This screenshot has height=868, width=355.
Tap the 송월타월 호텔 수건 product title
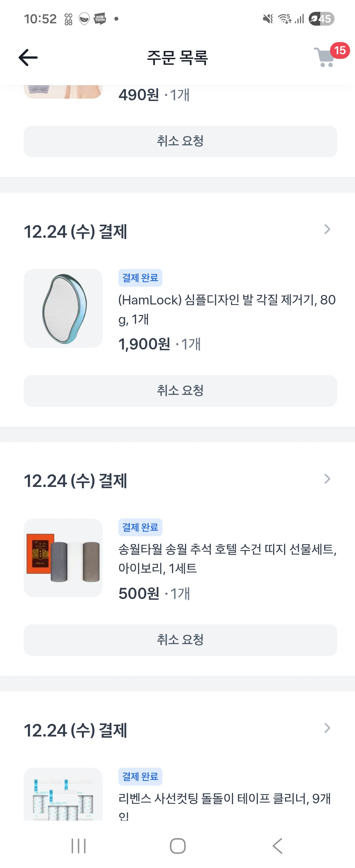(x=227, y=558)
